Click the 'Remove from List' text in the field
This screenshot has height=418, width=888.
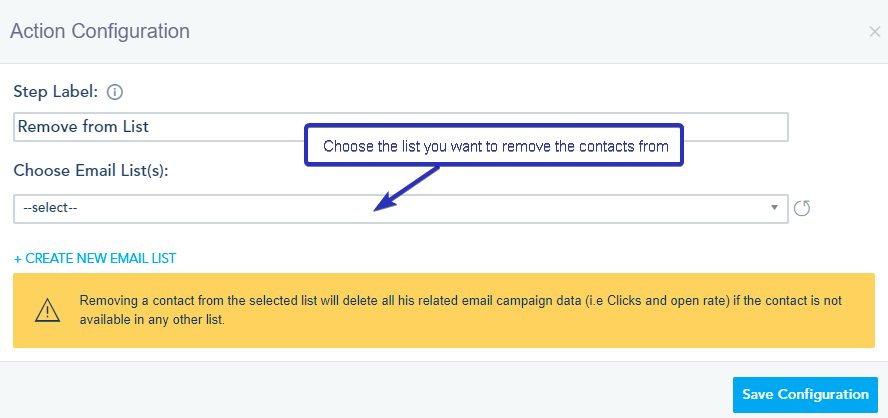(x=83, y=127)
